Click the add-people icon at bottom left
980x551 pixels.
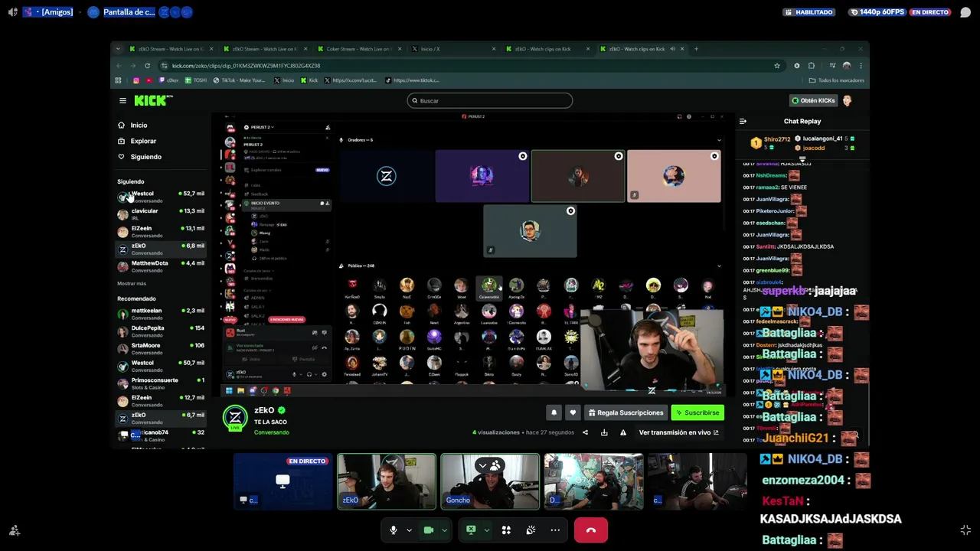pyautogui.click(x=14, y=530)
